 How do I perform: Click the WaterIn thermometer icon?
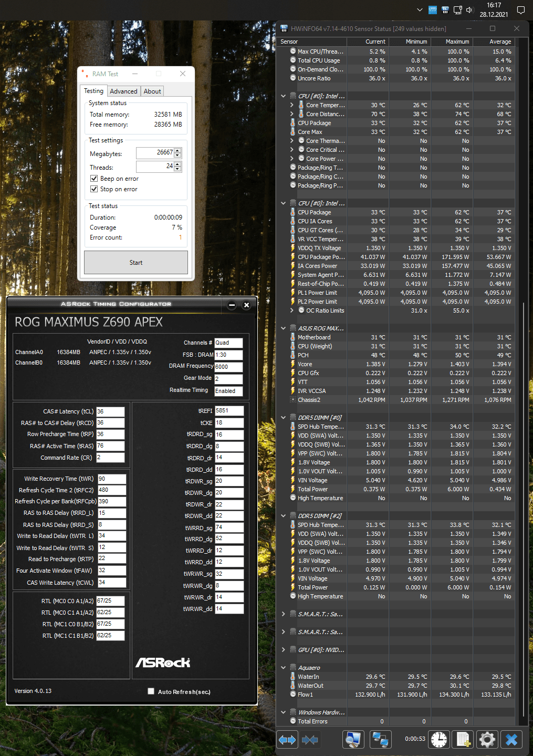(293, 677)
